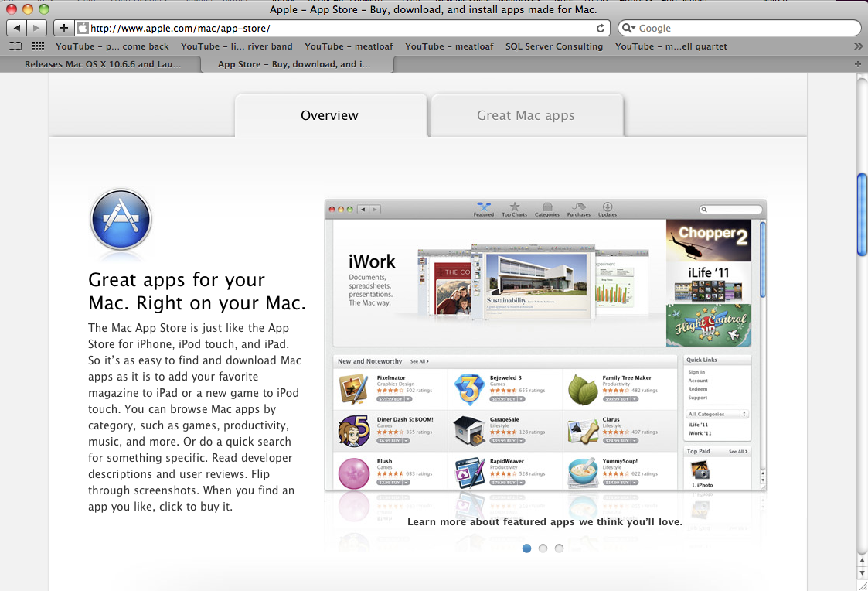The height and width of the screenshot is (591, 868).
Task: Open the YouTube - m...ell quartet bookmark
Action: [671, 46]
